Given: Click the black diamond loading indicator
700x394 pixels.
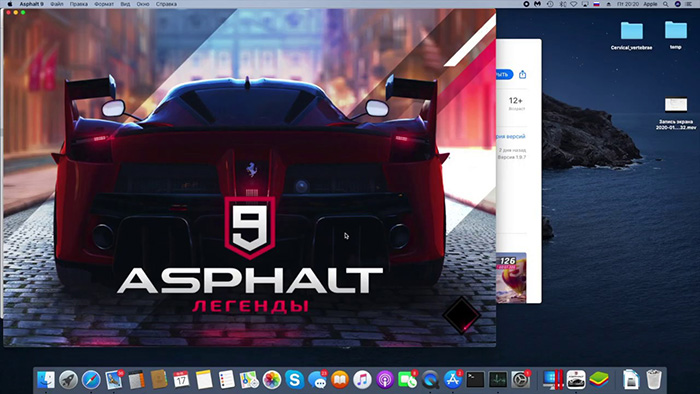Looking at the screenshot, I should click(462, 315).
